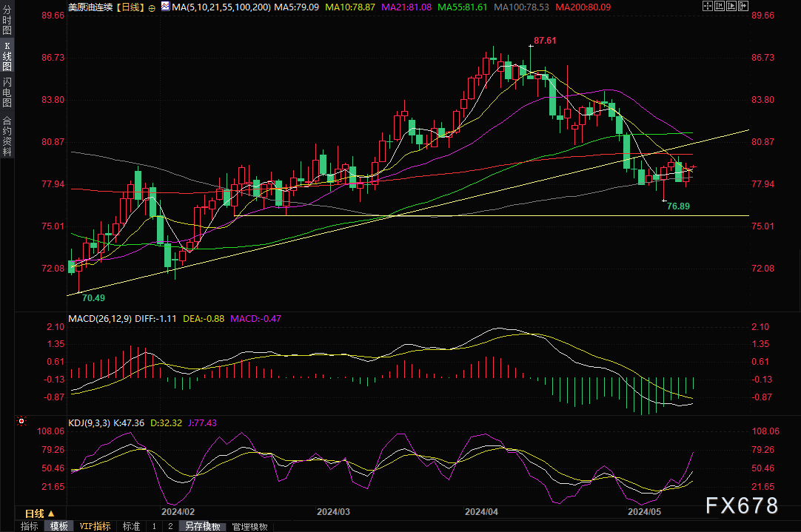Screen dimensions: 801x532
Task: Click KDJ(9,3,3) indicator label
Action: (x=88, y=422)
